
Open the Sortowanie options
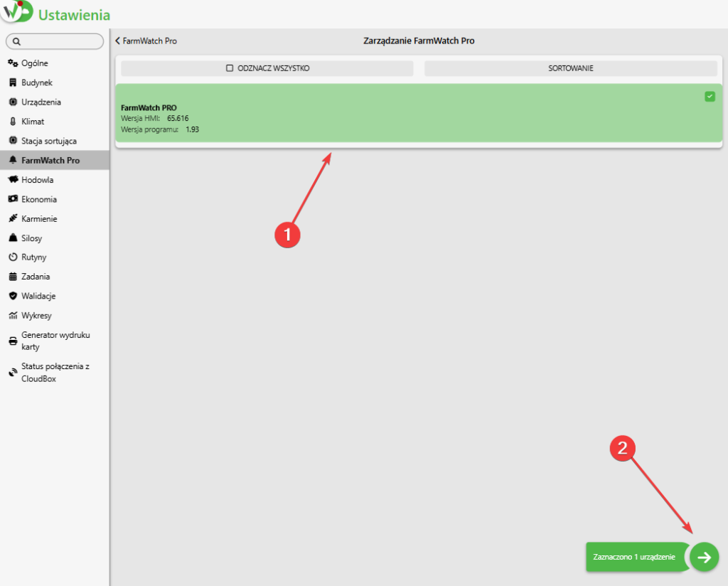click(x=570, y=68)
